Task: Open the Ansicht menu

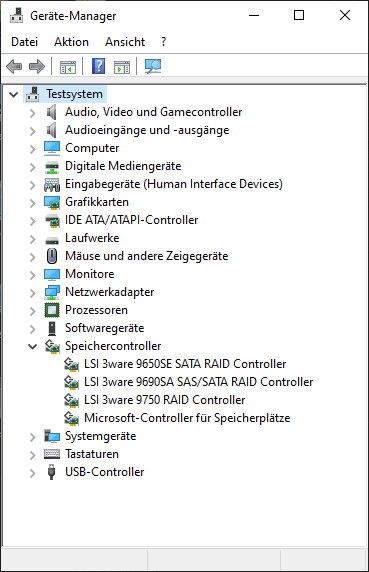Action: click(x=125, y=42)
